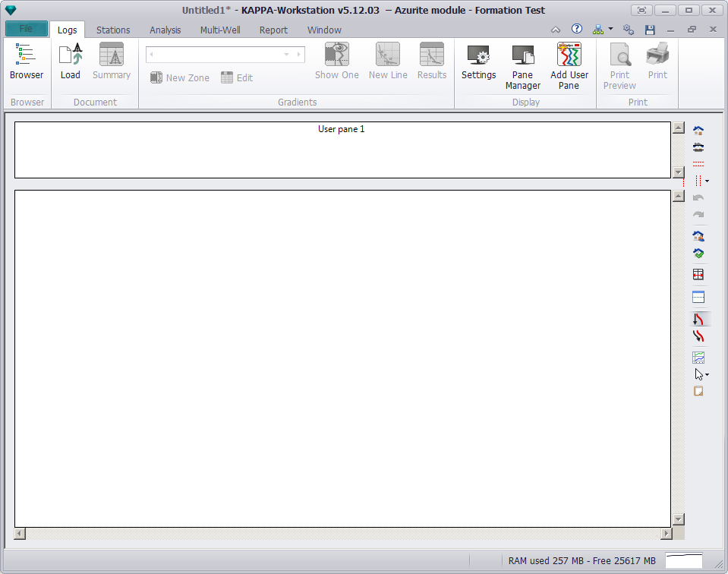Click the red horizontal dashed lines icon
The image size is (728, 574).
click(x=698, y=164)
